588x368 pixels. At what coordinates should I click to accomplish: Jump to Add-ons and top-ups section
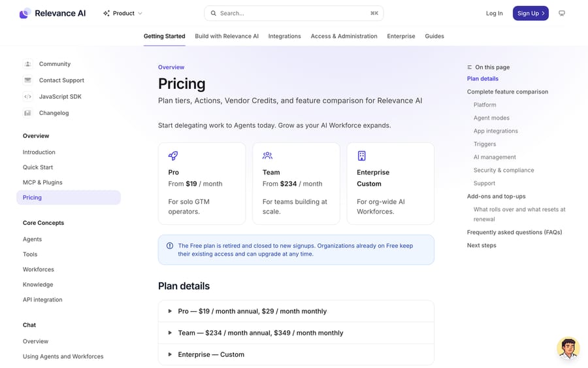click(x=496, y=196)
